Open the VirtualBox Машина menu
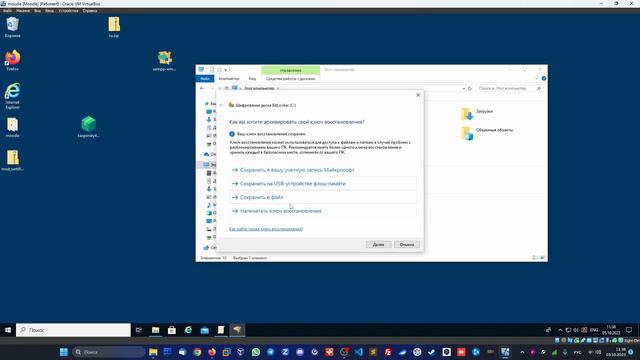 [x=23, y=11]
